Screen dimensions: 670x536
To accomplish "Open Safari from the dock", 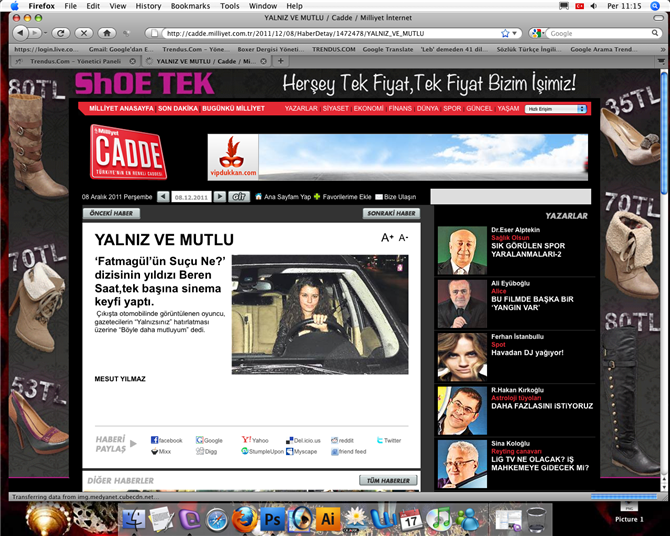I will pos(217,519).
